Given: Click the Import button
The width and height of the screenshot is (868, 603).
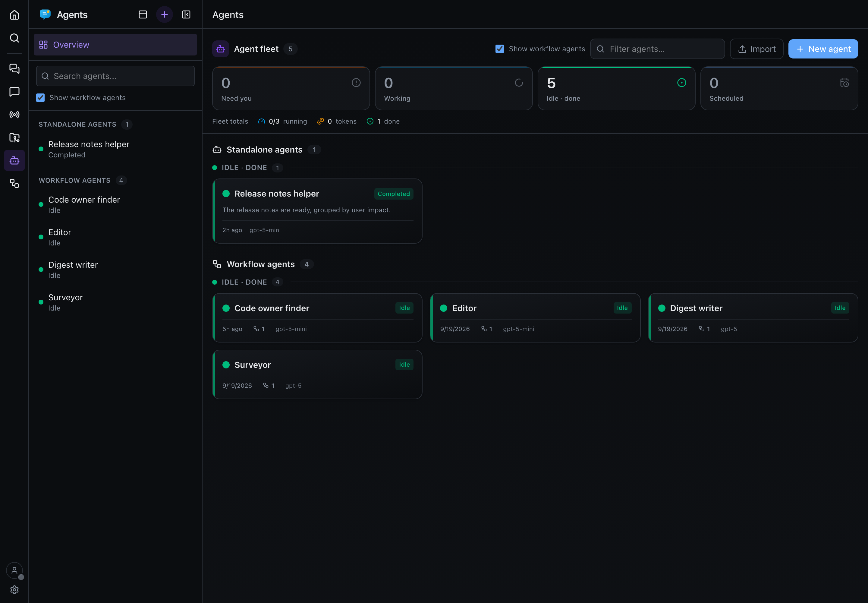Looking at the screenshot, I should tap(756, 49).
